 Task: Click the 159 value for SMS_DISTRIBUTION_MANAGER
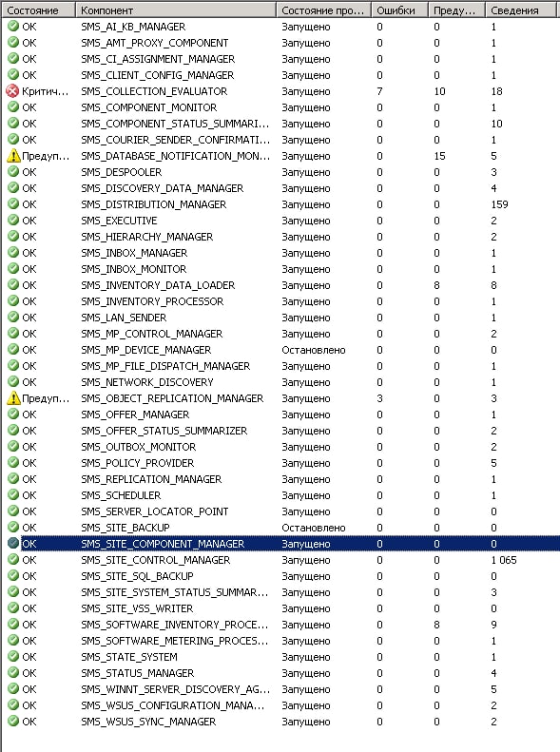pos(499,204)
